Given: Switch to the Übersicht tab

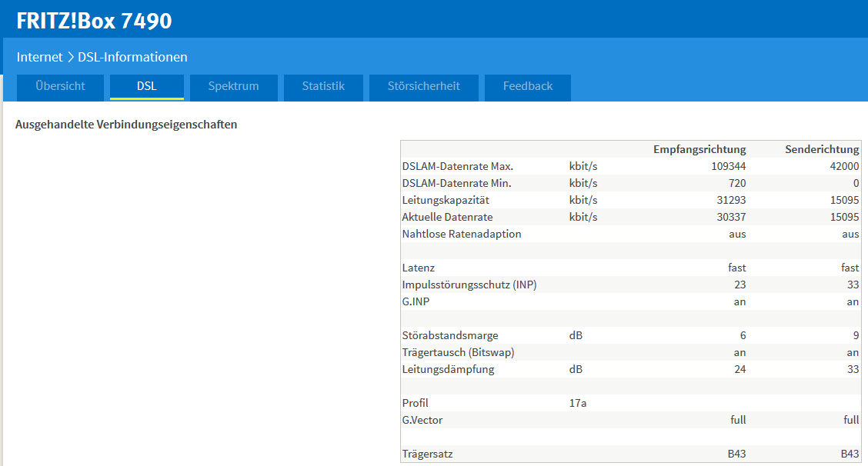Looking at the screenshot, I should tap(60, 86).
